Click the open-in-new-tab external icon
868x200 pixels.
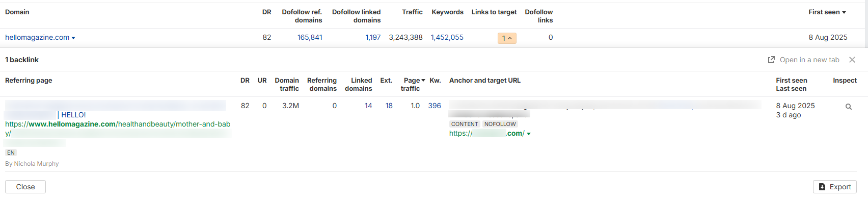point(771,60)
